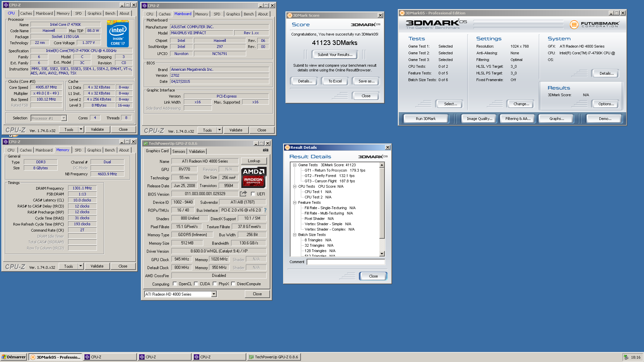Click the system tray icon near clock

click(x=626, y=357)
